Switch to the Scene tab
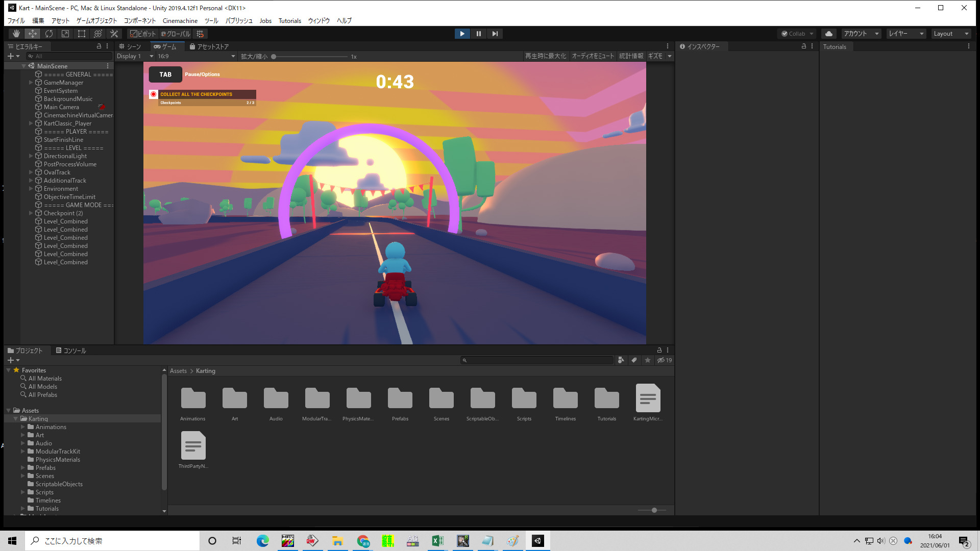980x551 pixels. 130,46
